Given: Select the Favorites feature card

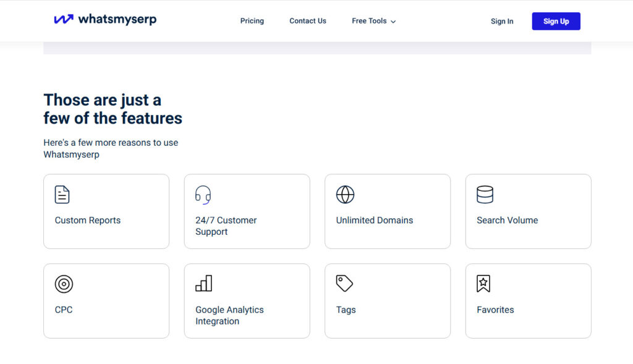Looking at the screenshot, I should click(528, 300).
